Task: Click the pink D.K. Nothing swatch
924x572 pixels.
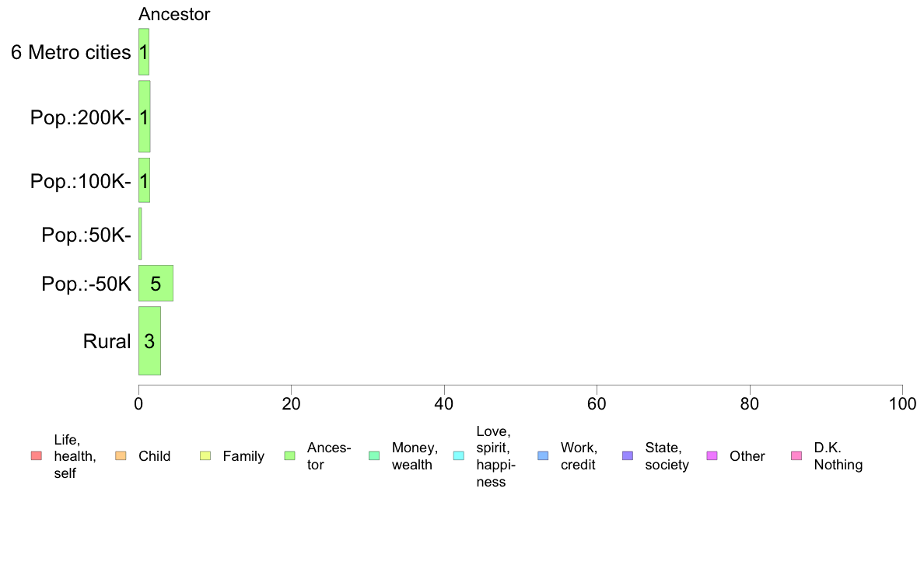Action: tap(796, 456)
